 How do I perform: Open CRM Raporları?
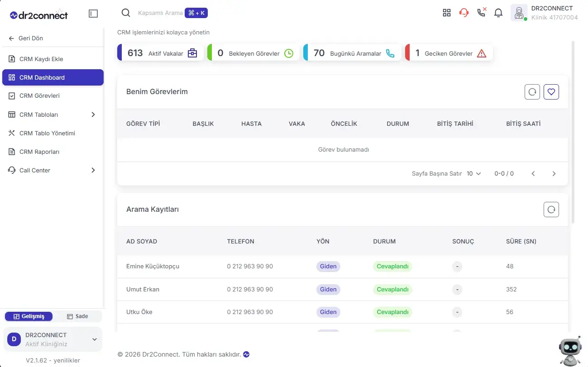pyautogui.click(x=53, y=152)
